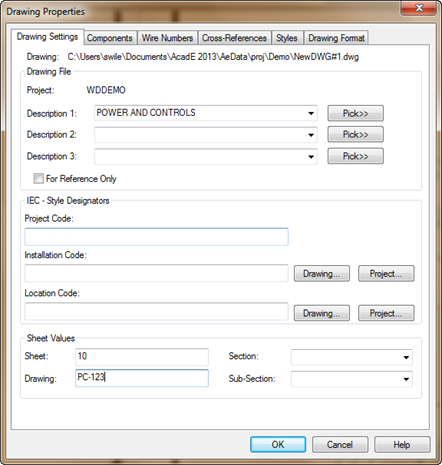This screenshot has height=465, width=442.
Task: Click Pick>> button for Description 2
Action: click(355, 134)
